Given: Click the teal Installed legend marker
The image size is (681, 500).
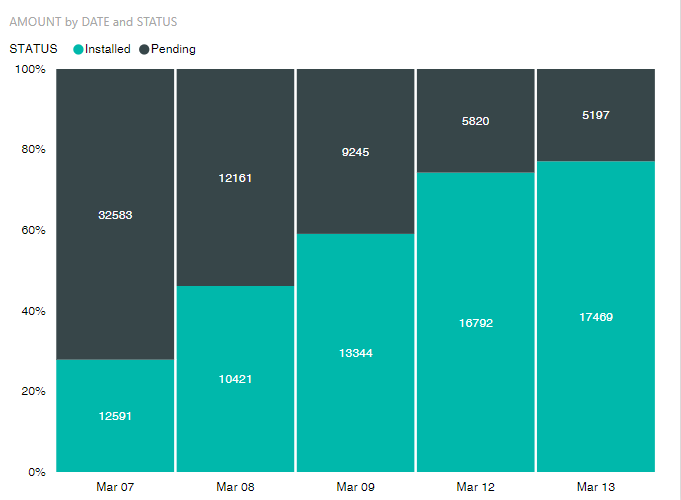Looking at the screenshot, I should point(79,49).
